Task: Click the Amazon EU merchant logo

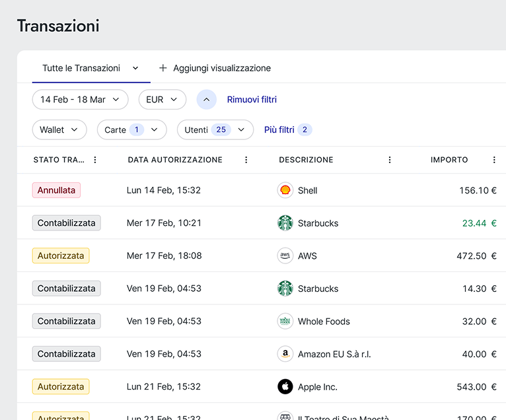Action: point(285,354)
